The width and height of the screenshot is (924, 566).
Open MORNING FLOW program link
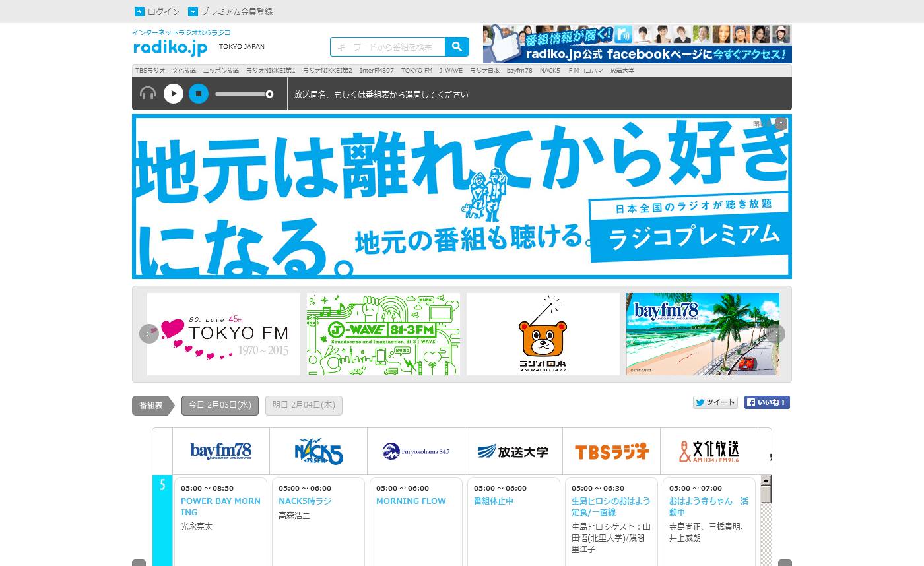pyautogui.click(x=411, y=501)
